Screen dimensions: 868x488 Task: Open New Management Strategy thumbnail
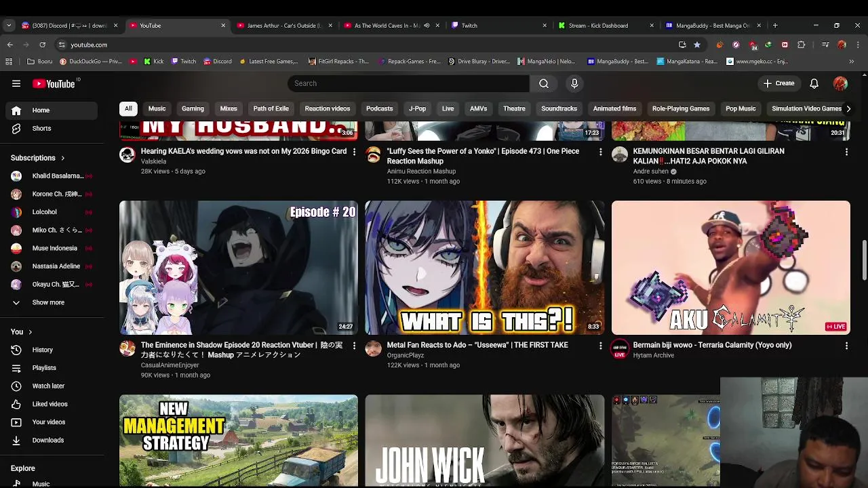239,441
